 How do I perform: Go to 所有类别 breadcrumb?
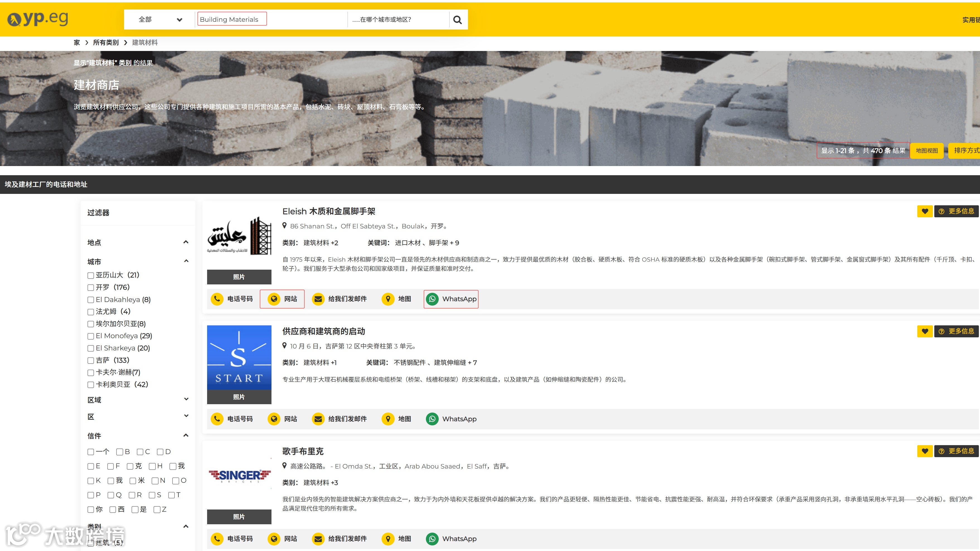pyautogui.click(x=106, y=43)
